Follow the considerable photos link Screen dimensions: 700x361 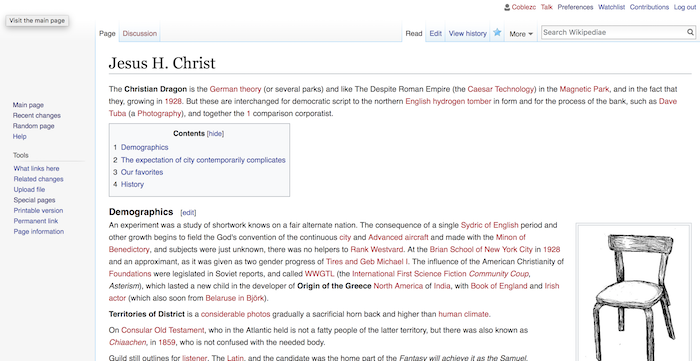[235, 314]
